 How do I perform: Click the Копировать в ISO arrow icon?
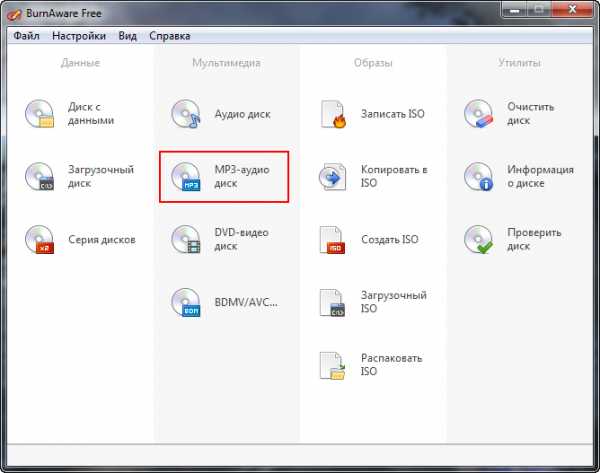tap(333, 176)
